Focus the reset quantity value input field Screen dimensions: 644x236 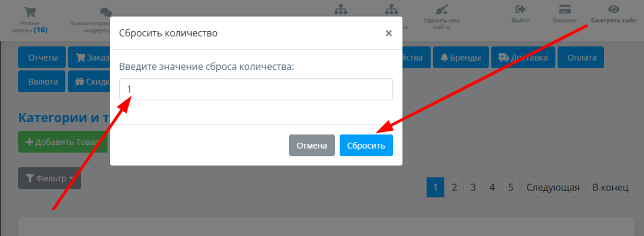(x=256, y=89)
